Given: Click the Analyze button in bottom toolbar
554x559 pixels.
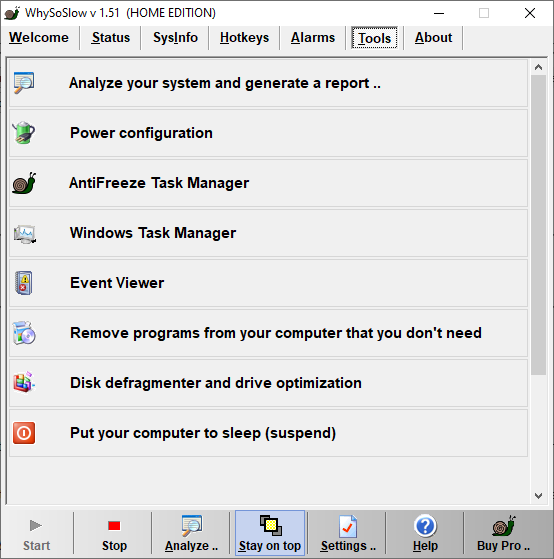Looking at the screenshot, I should (x=191, y=533).
